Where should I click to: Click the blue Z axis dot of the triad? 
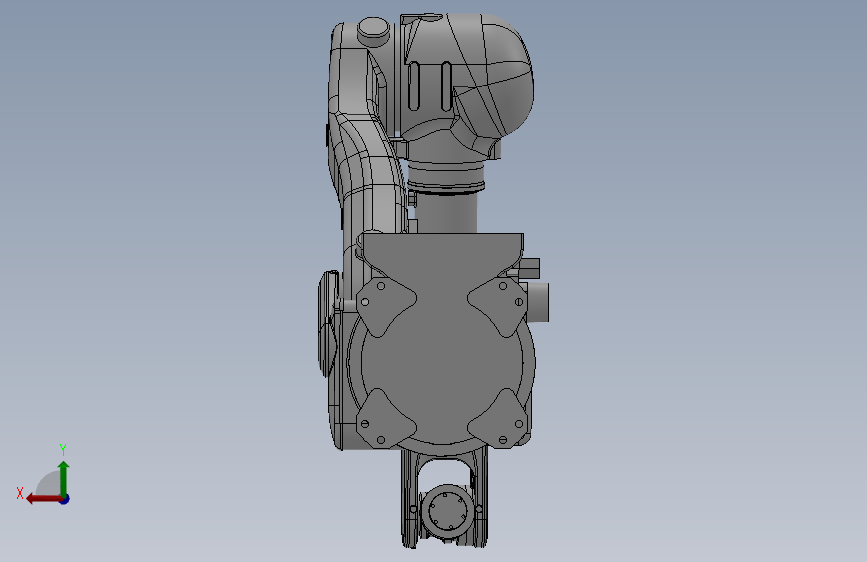(65, 499)
